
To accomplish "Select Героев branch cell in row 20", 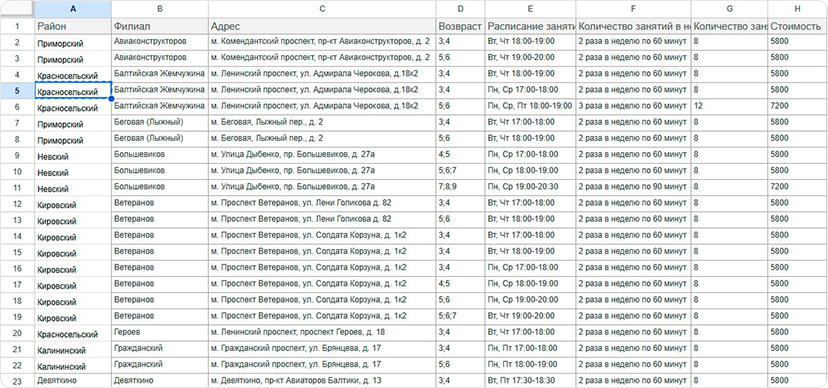I will tap(160, 333).
